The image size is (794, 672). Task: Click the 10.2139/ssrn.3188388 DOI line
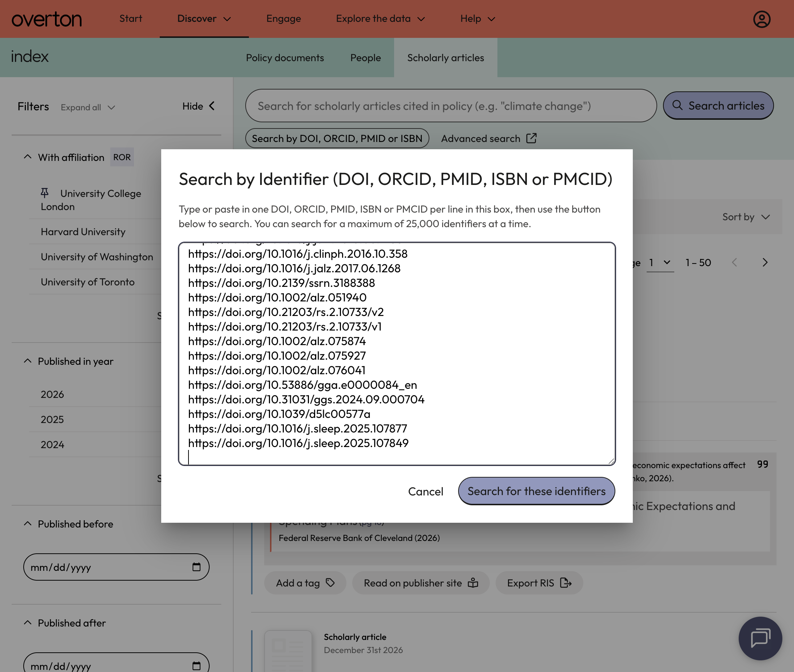coord(281,282)
